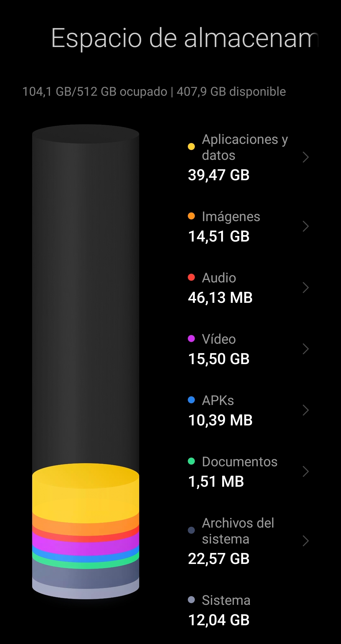
Task: Open the Aplicaciones y datos chevron arrow
Action: [x=306, y=157]
